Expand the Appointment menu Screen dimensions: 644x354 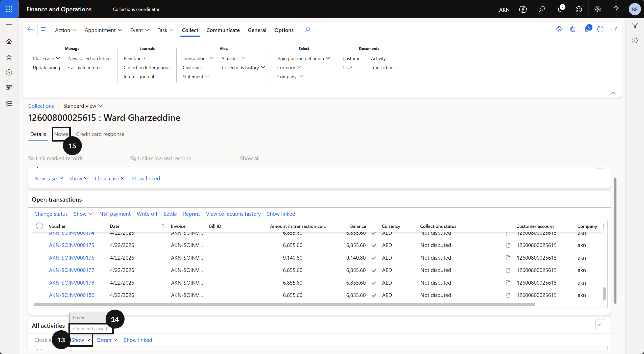(x=103, y=30)
